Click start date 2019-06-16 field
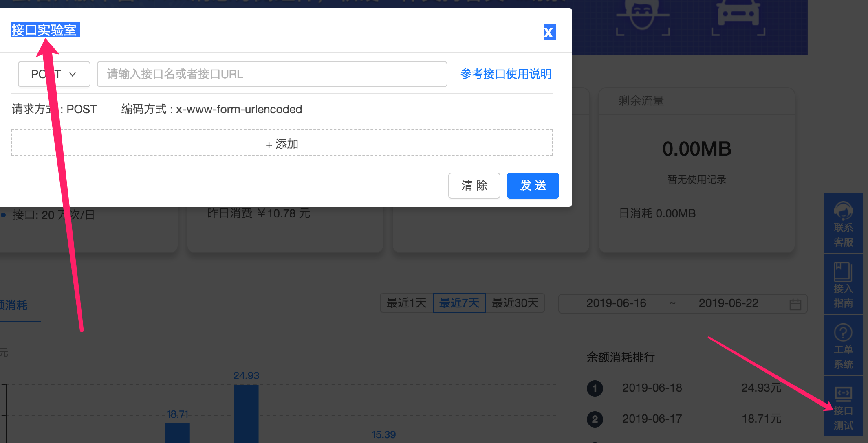Viewport: 868px width, 443px height. [x=616, y=303]
